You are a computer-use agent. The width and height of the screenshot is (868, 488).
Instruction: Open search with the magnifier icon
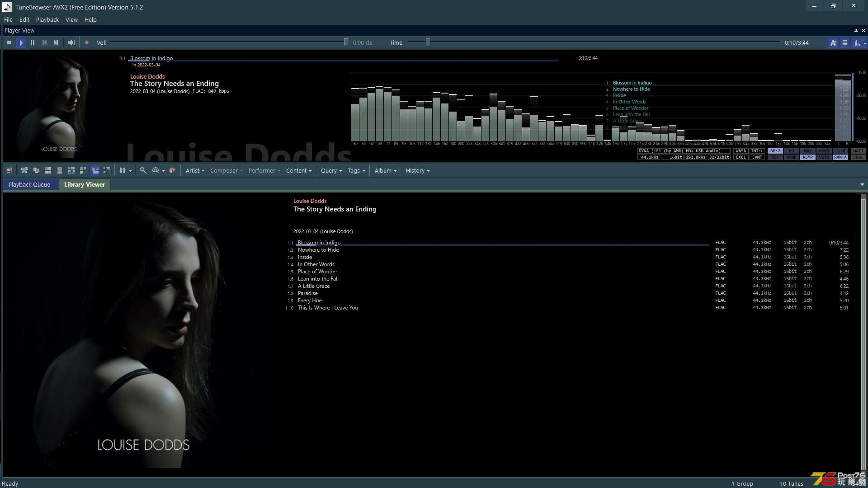143,170
